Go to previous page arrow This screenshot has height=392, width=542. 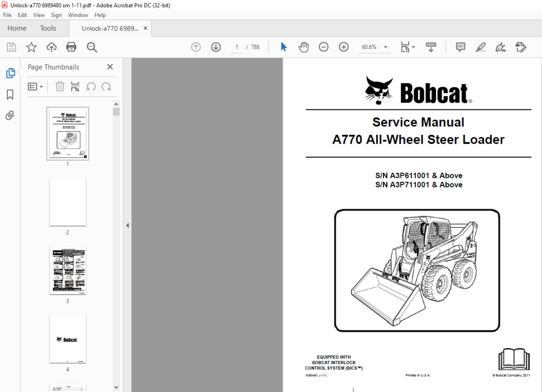[x=195, y=47]
